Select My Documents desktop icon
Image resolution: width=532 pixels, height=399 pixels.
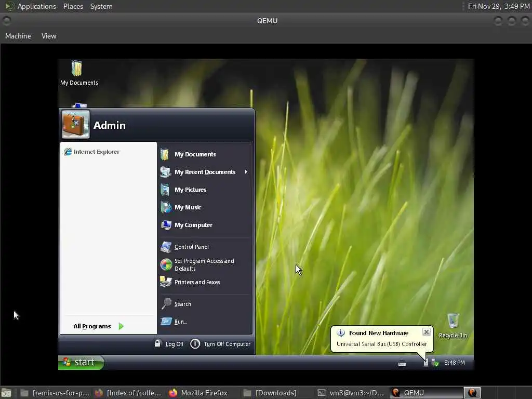[79, 73]
